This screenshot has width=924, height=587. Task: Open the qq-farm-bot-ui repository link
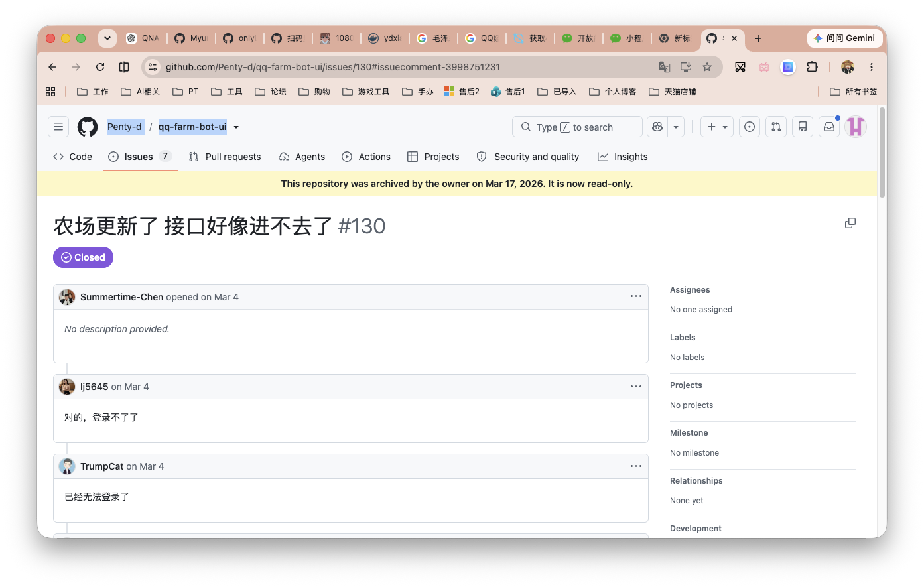point(192,127)
